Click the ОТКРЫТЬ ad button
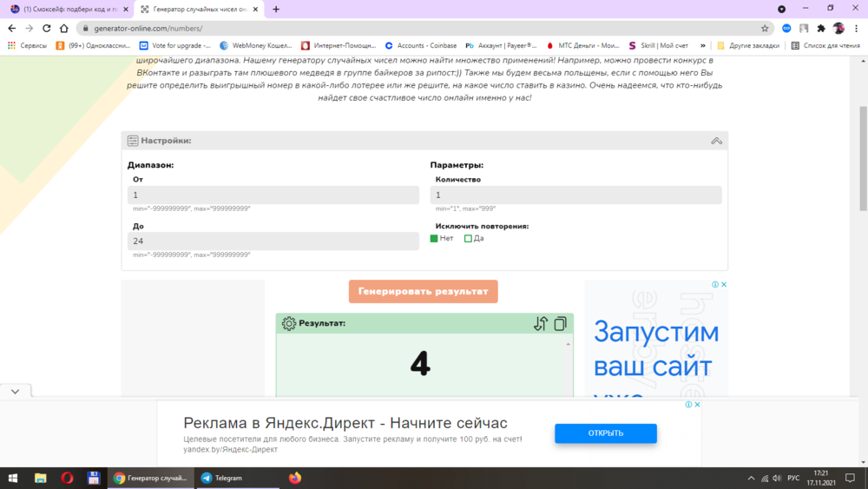 tap(606, 433)
